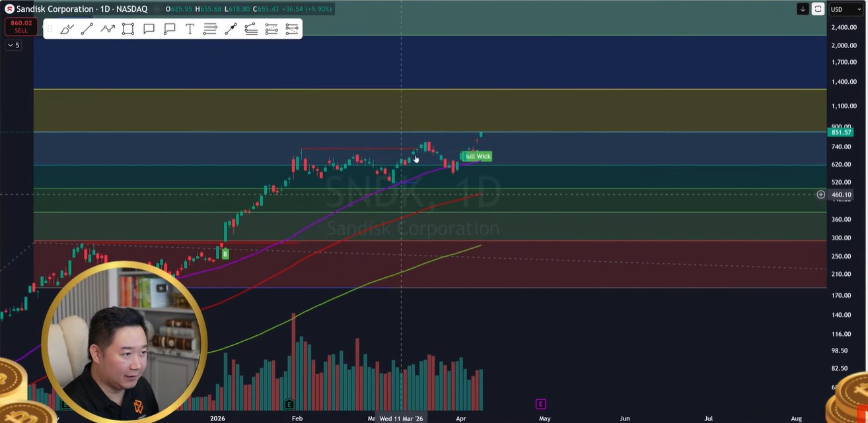Expand the collapsed indicators legend showing 5
868x423 pixels.
tap(13, 45)
